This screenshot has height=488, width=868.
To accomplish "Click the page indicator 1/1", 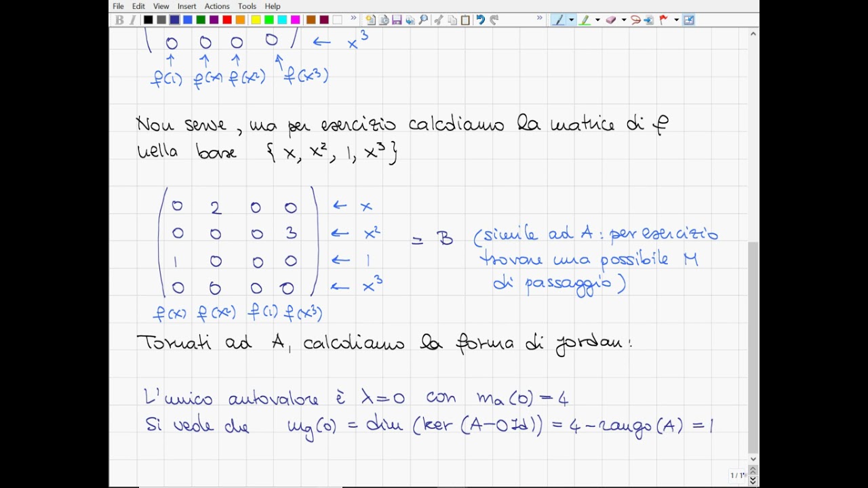I will 738,475.
